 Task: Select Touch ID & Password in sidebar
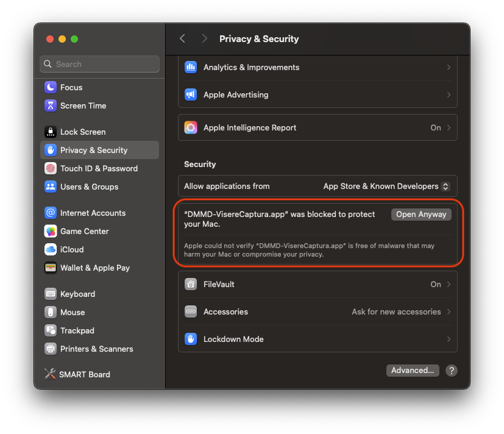(x=100, y=168)
